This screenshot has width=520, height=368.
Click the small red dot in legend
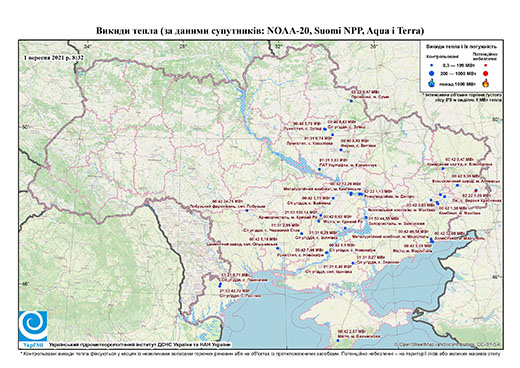click(x=486, y=65)
